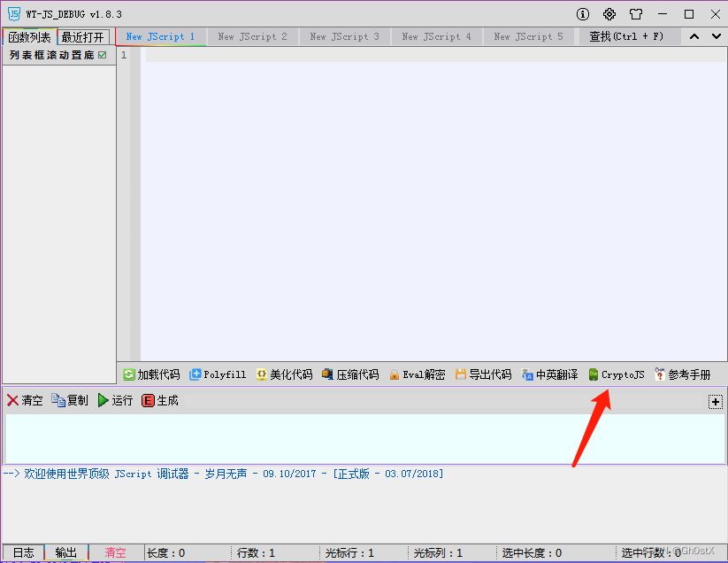Open the CryptoJS tool
Image resolution: width=728 pixels, height=563 pixels.
(617, 374)
